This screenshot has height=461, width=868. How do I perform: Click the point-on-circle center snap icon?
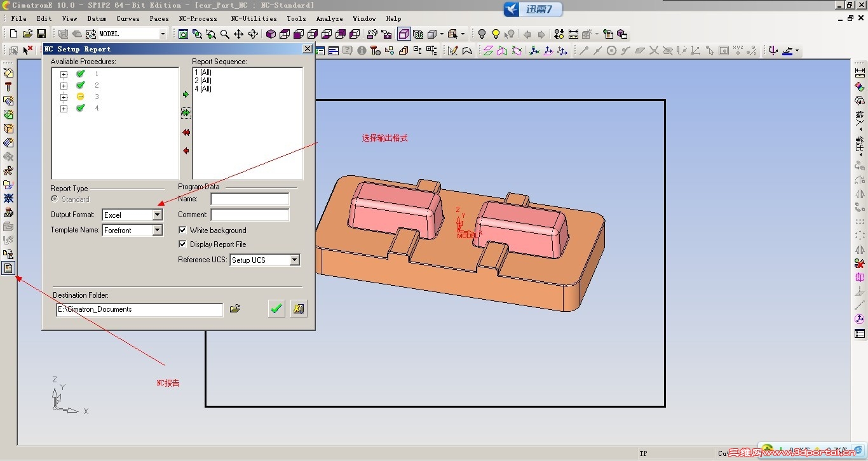[611, 50]
